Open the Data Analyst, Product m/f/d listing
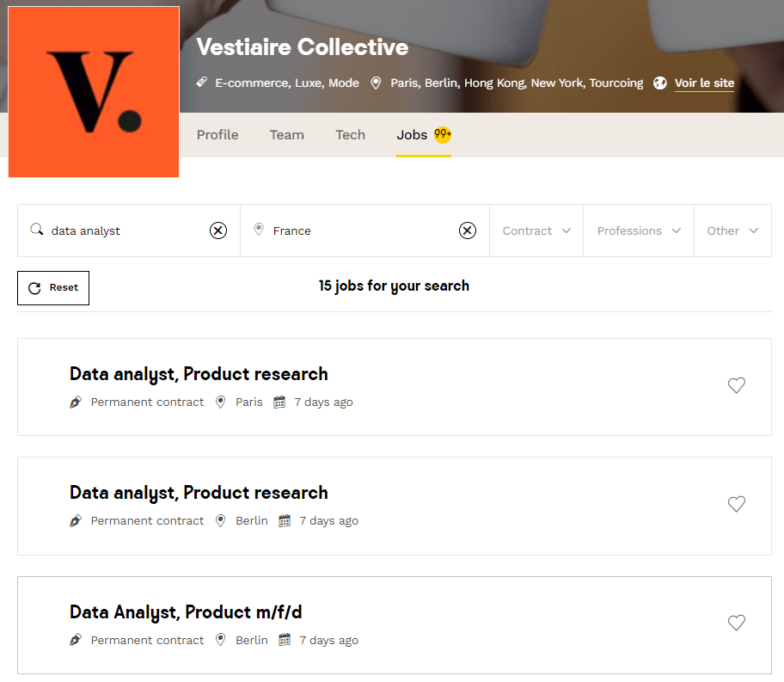This screenshot has height=682, width=784. pyautogui.click(x=186, y=612)
